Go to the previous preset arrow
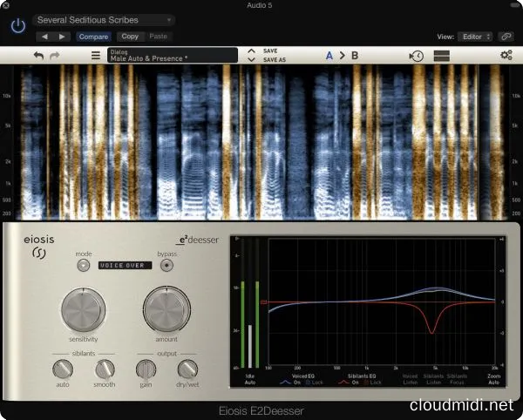Viewport: 523px width, 420px height. coord(44,37)
